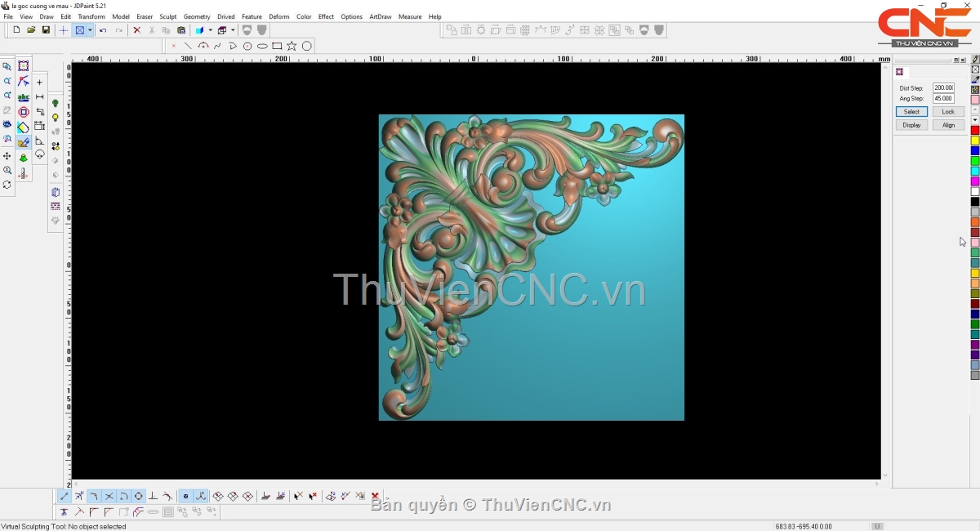980x531 pixels.
Task: Click the Undo arrow in the toolbar
Action: (103, 30)
